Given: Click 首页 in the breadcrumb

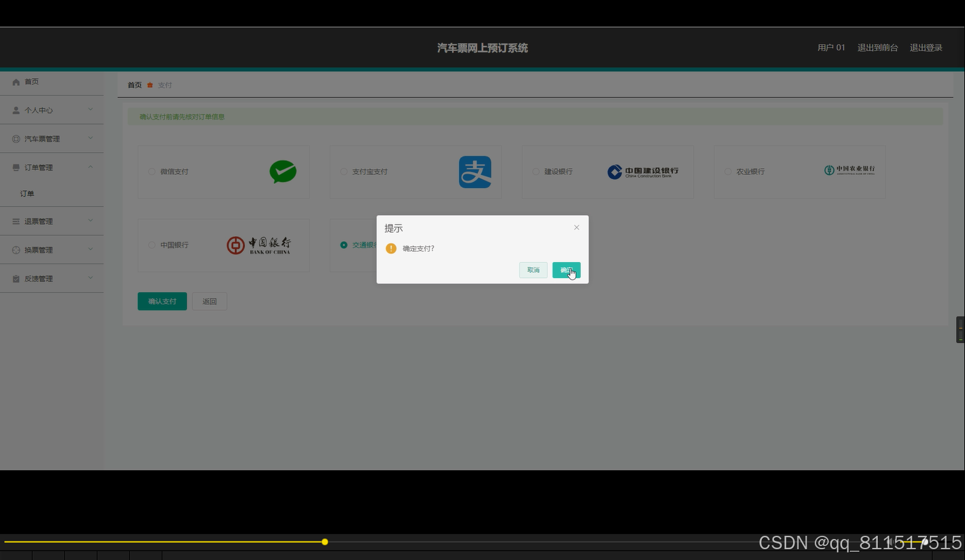Looking at the screenshot, I should pos(135,85).
